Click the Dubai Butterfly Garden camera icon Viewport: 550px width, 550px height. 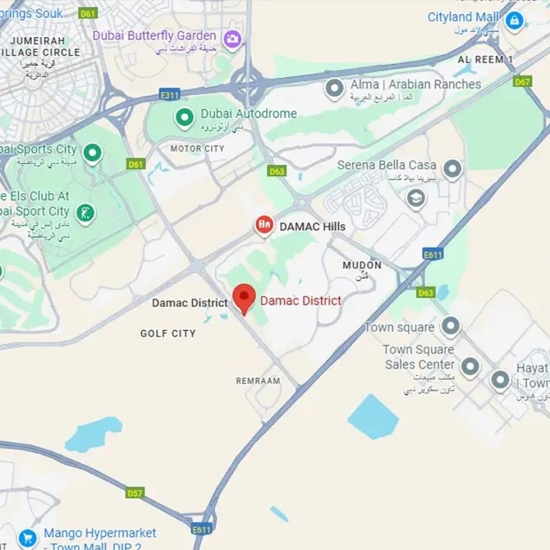[x=232, y=40]
